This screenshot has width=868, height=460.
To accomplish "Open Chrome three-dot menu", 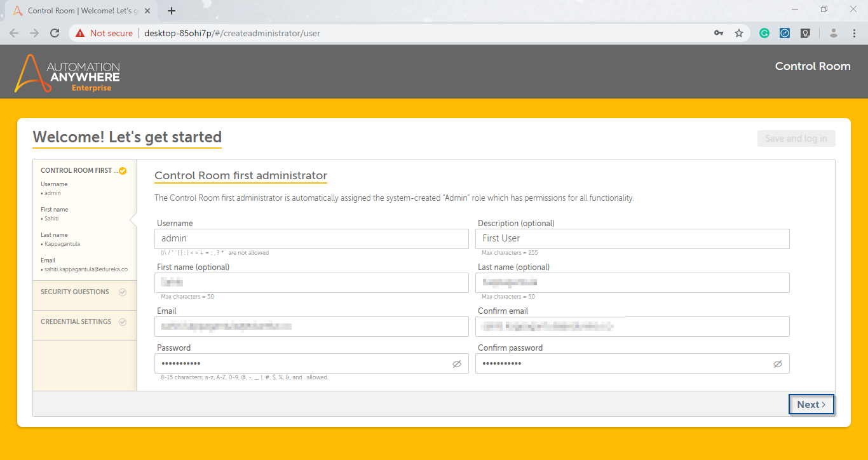I will click(x=853, y=33).
